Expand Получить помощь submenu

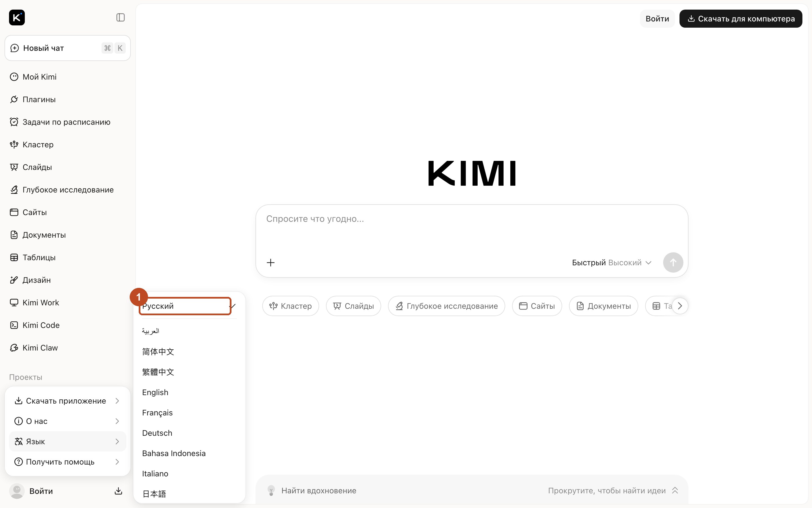67,462
